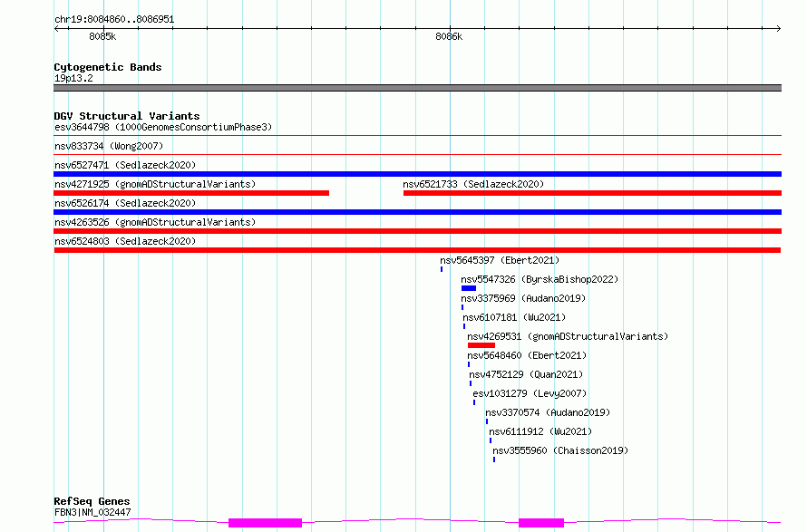
Task: Click the 8085k ruler tick label
Action: 102,36
